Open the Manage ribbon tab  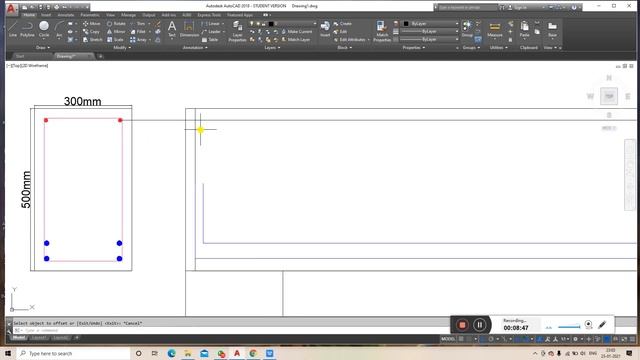point(128,15)
